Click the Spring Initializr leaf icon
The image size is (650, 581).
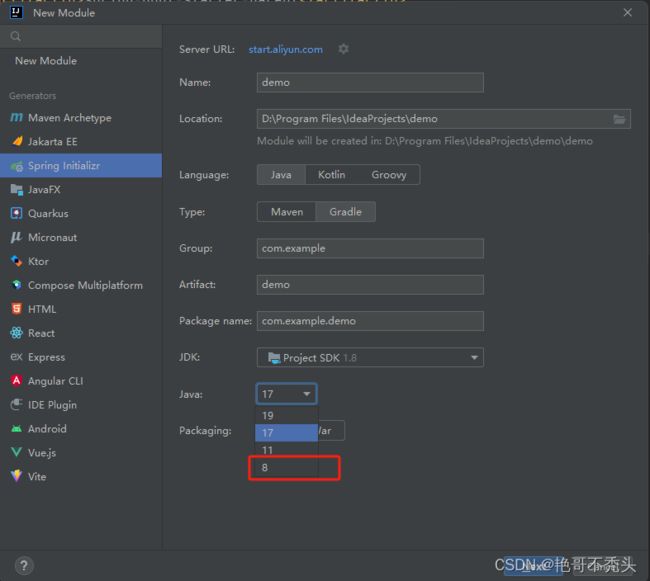17,166
